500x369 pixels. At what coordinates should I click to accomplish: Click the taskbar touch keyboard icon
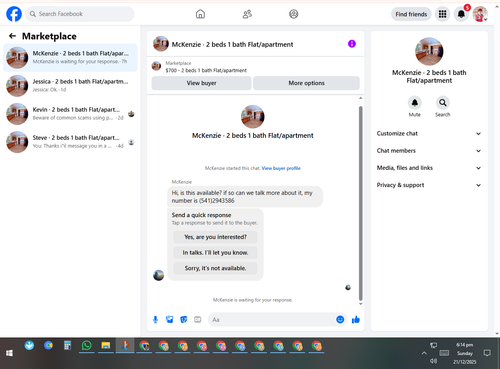[444, 353]
